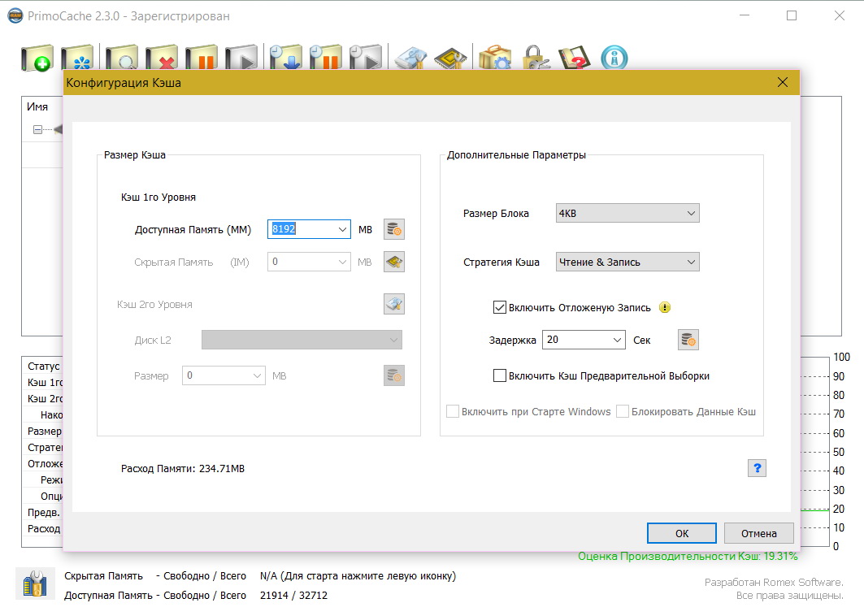Viewport: 864px width, 616px height.
Task: Click the 21914 / 32712 memory value
Action: (293, 596)
